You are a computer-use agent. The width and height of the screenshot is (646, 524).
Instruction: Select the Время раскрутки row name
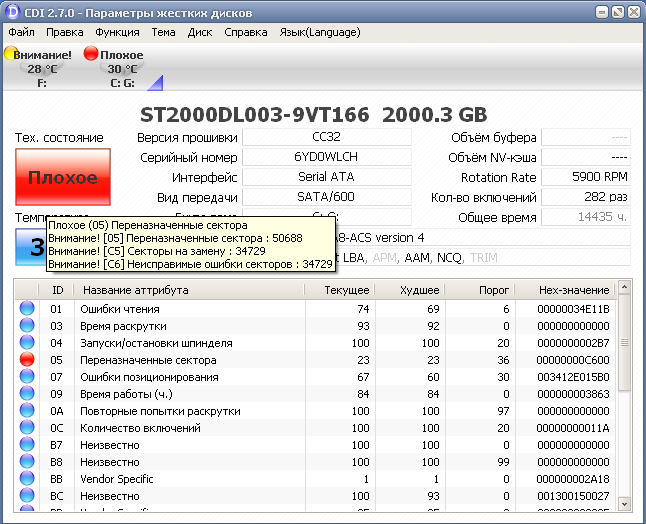pyautogui.click(x=123, y=326)
